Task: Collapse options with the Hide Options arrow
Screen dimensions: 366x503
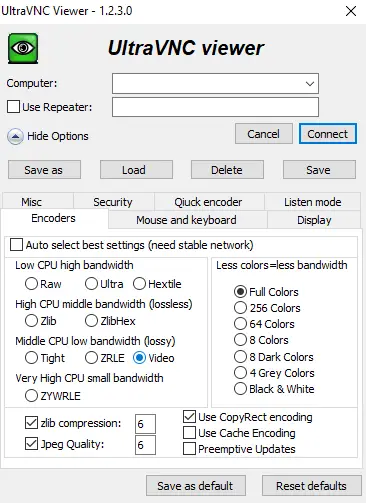Action: [x=15, y=136]
